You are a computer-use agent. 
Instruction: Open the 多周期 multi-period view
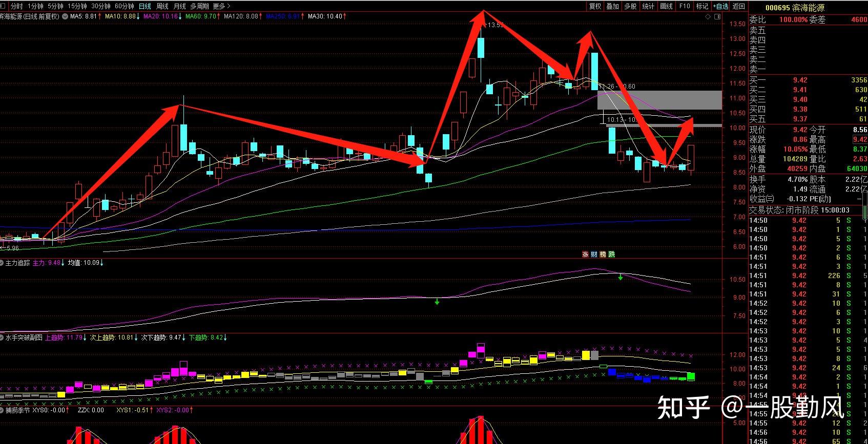point(199,6)
